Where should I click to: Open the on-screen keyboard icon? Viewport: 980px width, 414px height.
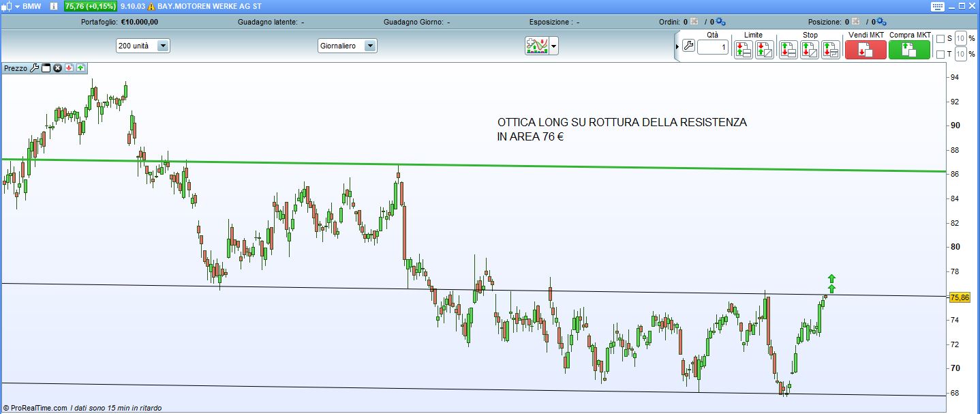point(938,6)
